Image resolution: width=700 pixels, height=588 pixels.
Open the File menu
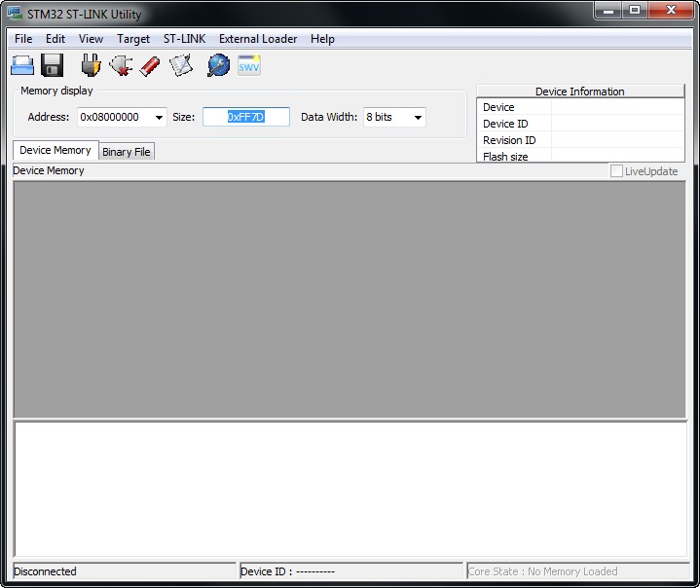point(23,39)
